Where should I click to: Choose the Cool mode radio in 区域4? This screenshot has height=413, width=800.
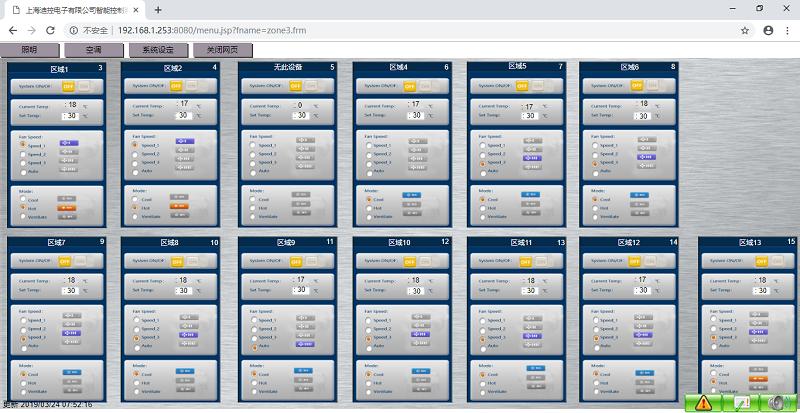(368, 198)
